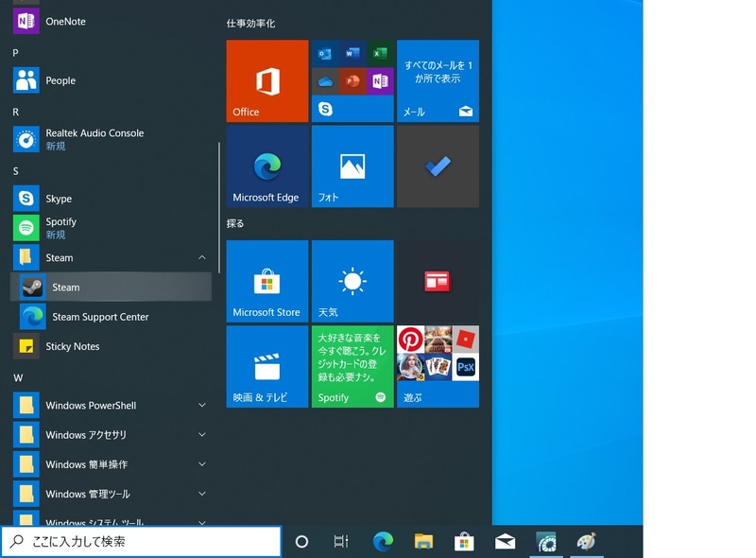Click the 仕事効率化 group header

point(250,23)
